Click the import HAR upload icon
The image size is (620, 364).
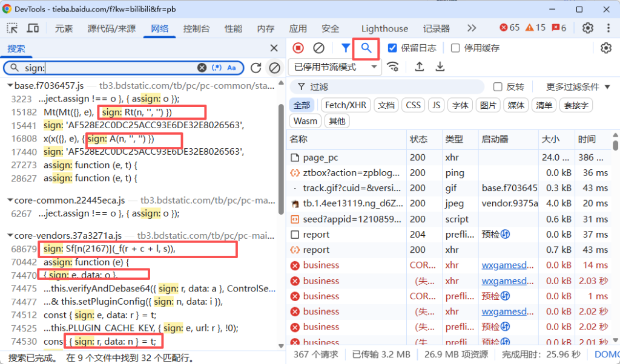(x=419, y=67)
